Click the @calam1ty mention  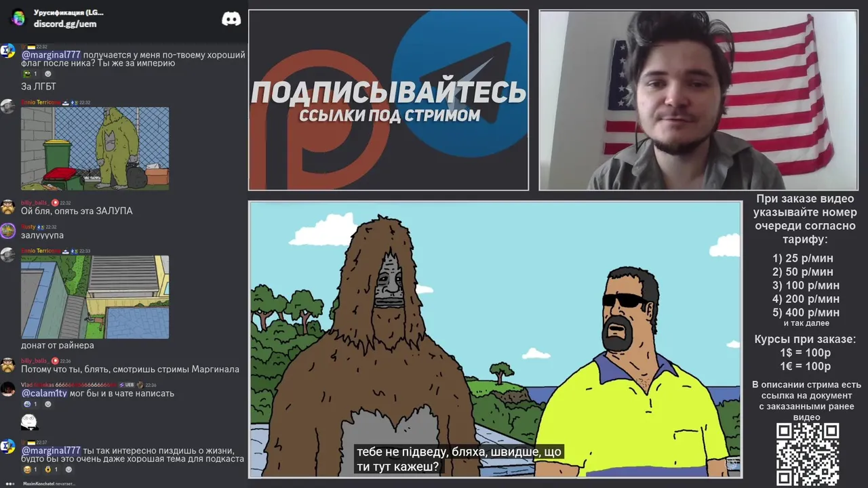coord(44,393)
